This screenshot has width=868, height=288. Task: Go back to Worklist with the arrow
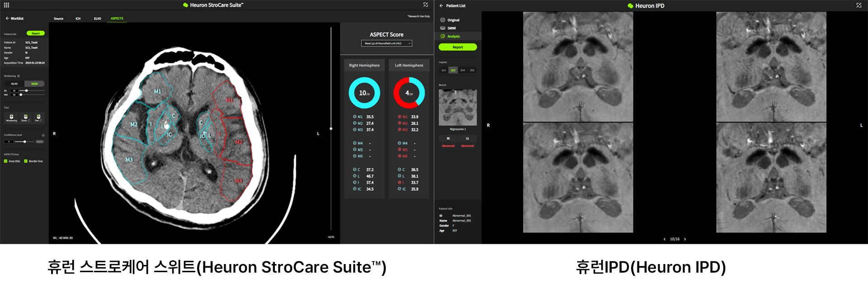pyautogui.click(x=7, y=19)
